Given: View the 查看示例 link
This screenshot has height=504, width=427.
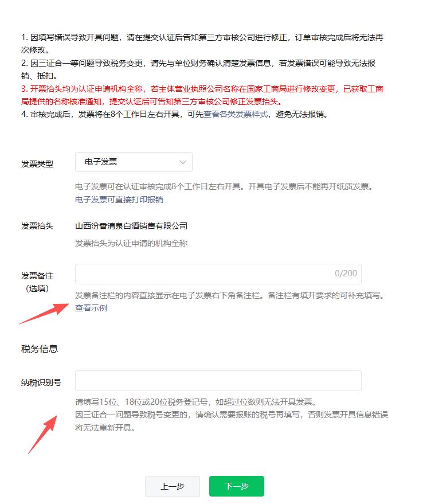Looking at the screenshot, I should click(x=91, y=308).
